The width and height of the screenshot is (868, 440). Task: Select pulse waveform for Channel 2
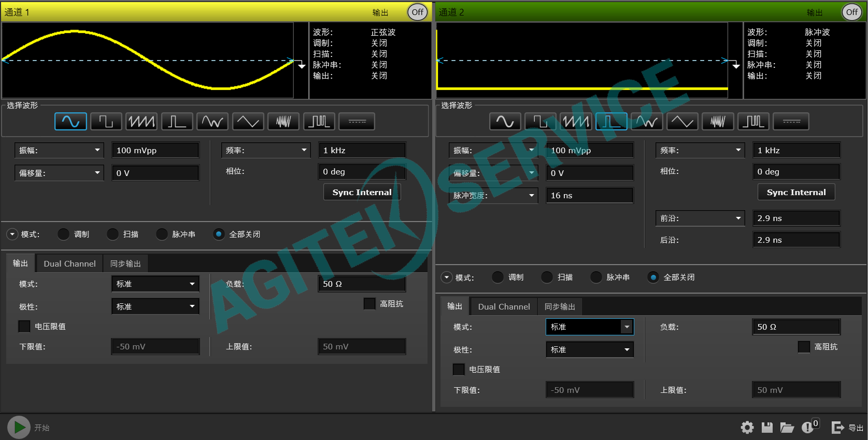click(x=611, y=122)
